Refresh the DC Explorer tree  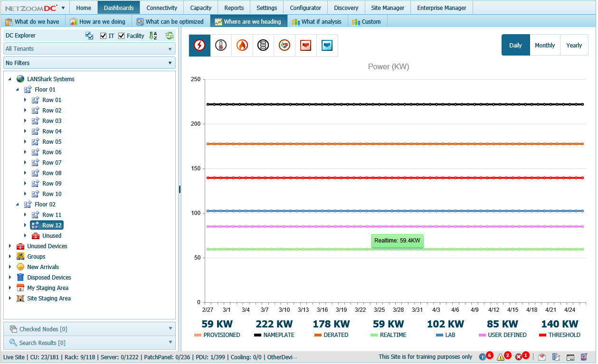pyautogui.click(x=170, y=36)
